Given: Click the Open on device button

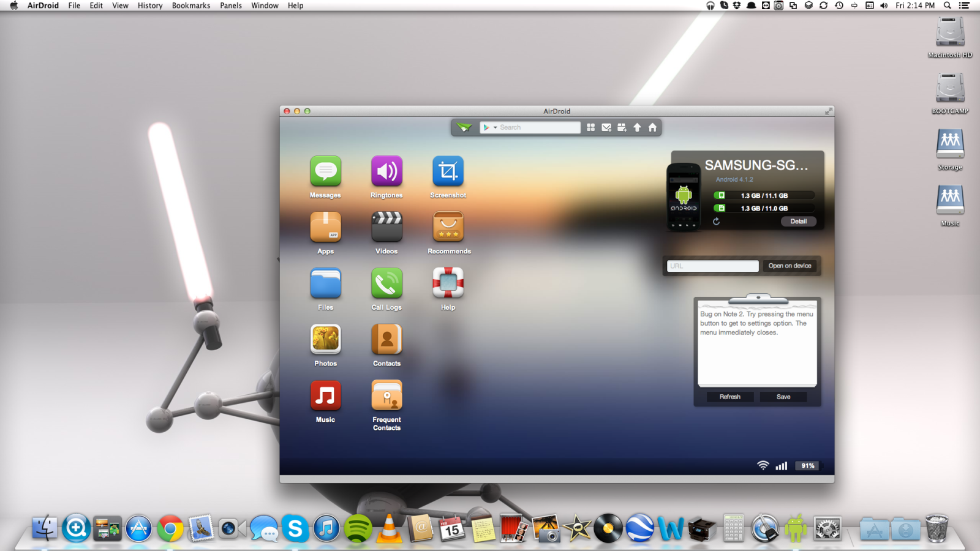Looking at the screenshot, I should (790, 266).
